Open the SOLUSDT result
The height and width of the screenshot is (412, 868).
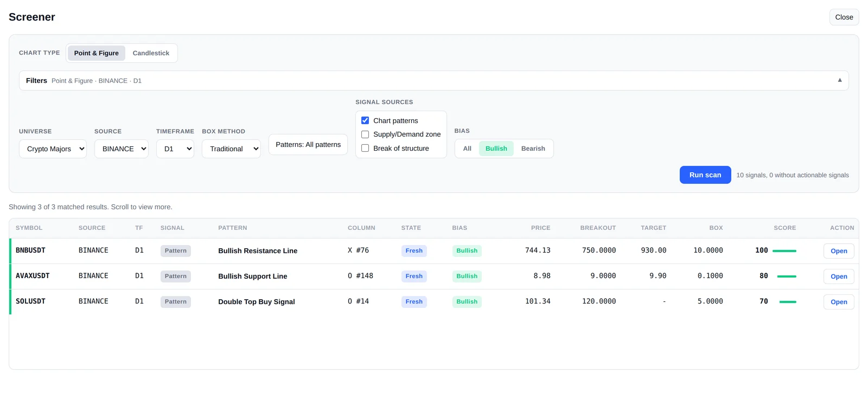(x=839, y=302)
